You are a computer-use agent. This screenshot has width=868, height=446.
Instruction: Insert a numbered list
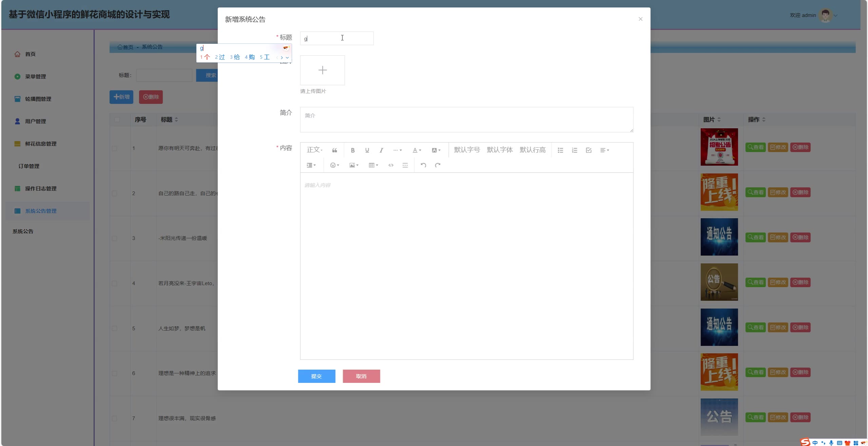[x=574, y=150]
